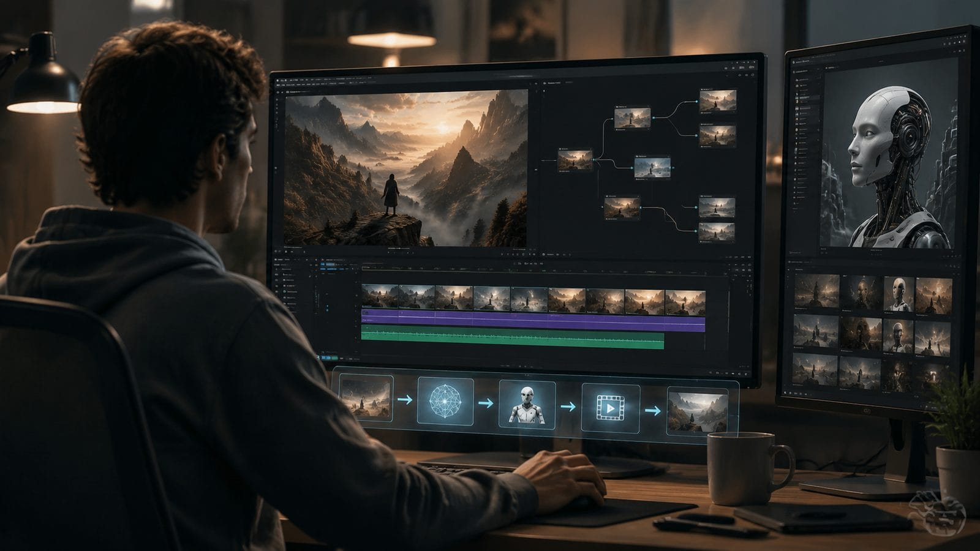This screenshot has width=980, height=551.
Task: Open first landscape thumbnail in gallery third row
Action: tap(815, 369)
